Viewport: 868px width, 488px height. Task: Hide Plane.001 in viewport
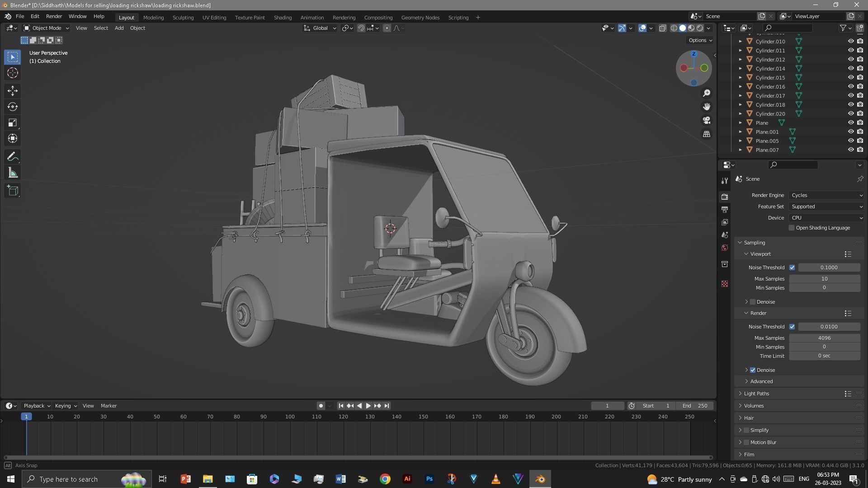point(851,131)
